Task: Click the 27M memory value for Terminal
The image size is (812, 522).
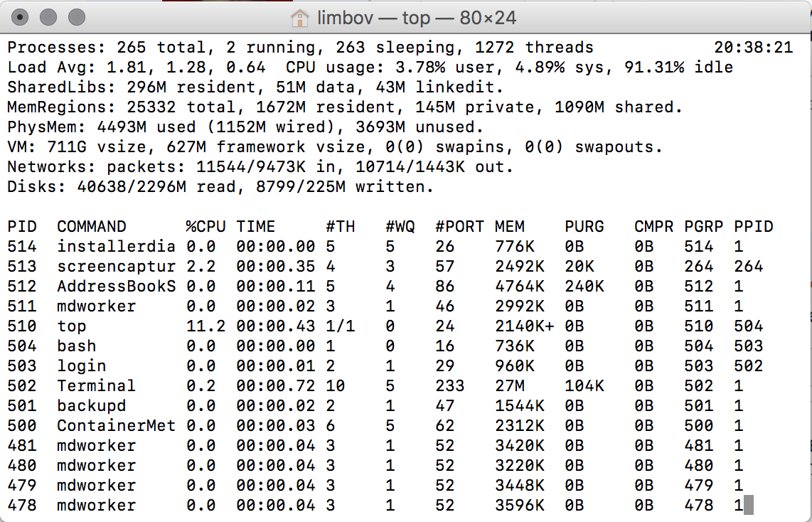Action: [510, 385]
